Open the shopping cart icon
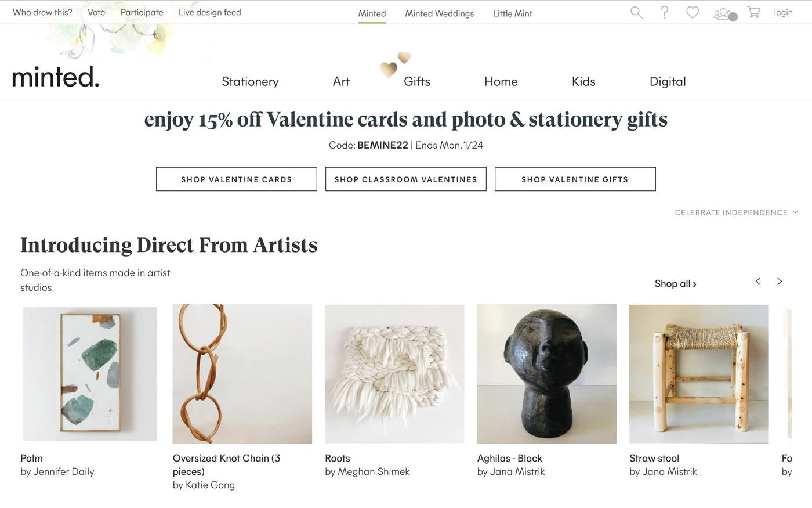 (x=753, y=12)
